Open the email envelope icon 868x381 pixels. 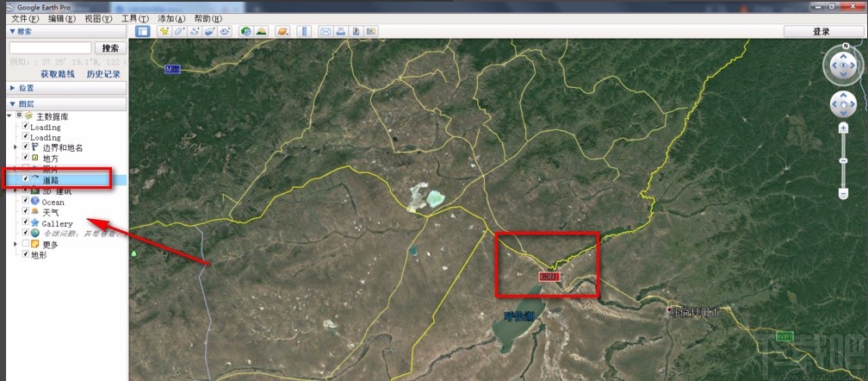(325, 32)
